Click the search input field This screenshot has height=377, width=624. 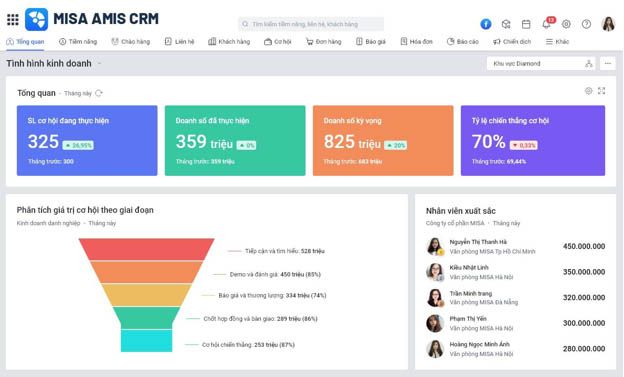tap(311, 24)
